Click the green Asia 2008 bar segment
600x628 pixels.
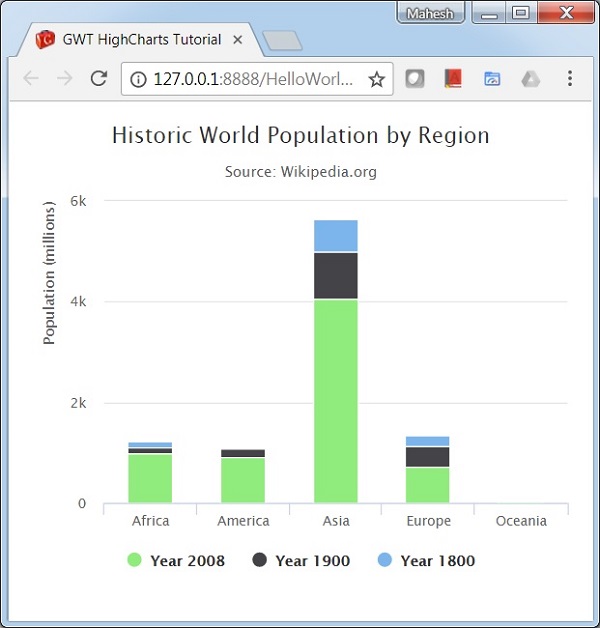336,400
